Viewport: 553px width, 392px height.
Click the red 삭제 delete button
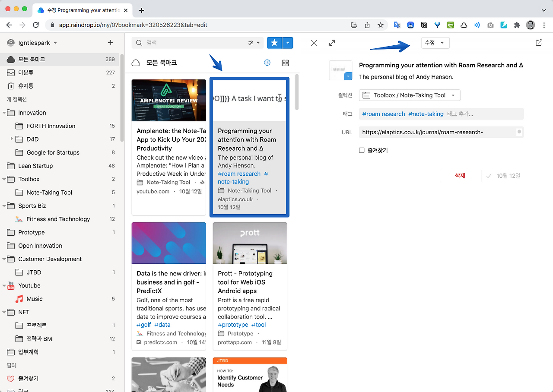[460, 176]
